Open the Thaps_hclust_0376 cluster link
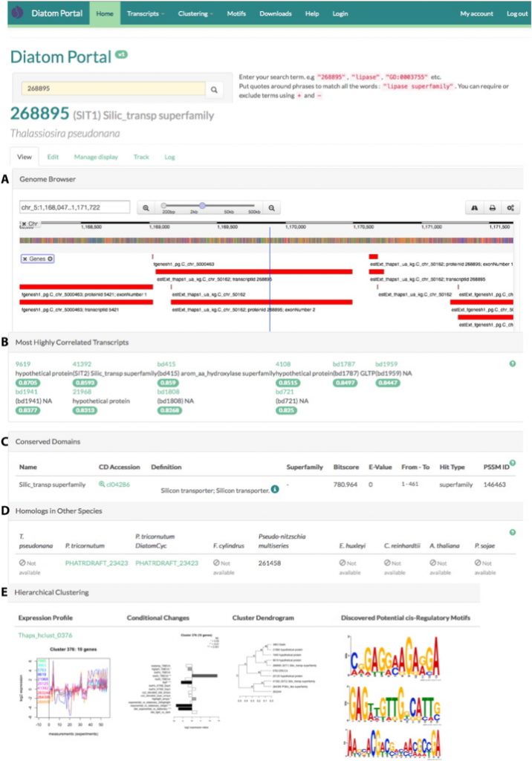532x761 pixels. (44, 635)
